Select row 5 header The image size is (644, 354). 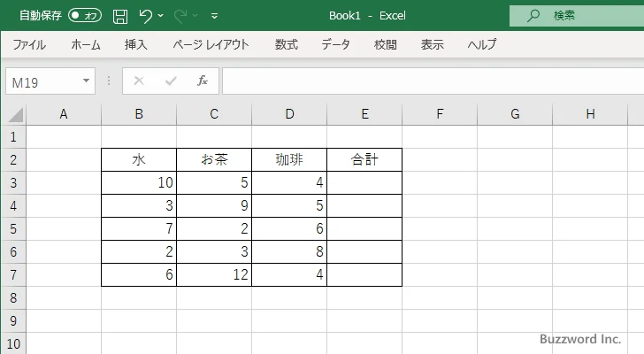click(13, 228)
